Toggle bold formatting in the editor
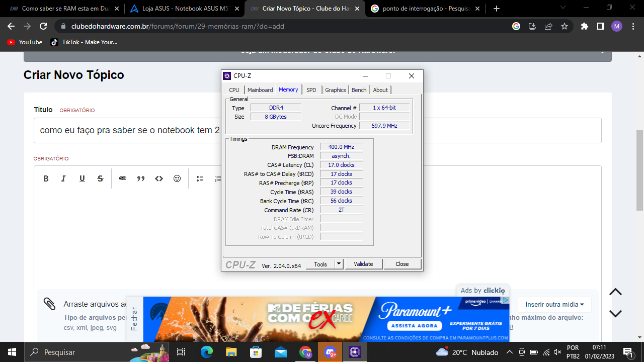Image resolution: width=644 pixels, height=362 pixels. 46,178
